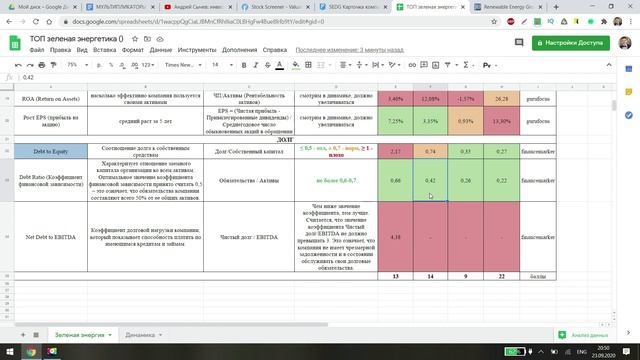
Task: Open the Windows Start menu
Action: tap(10, 351)
